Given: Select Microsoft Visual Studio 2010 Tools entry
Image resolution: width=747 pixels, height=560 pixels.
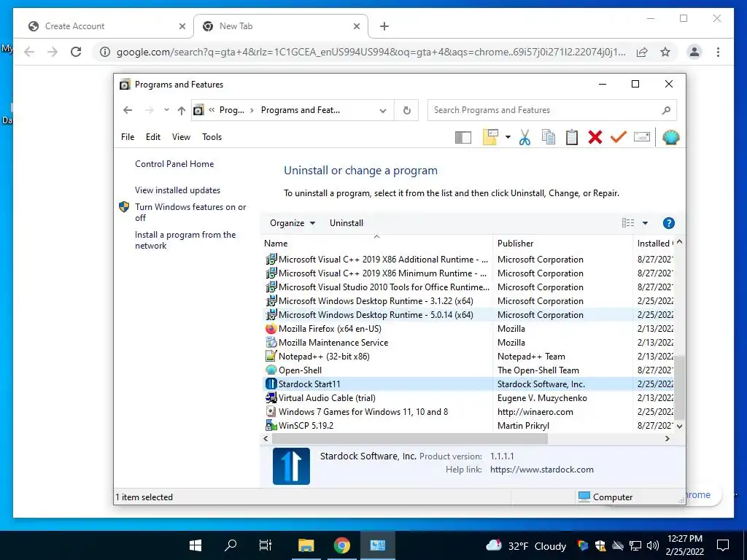Looking at the screenshot, I should pyautogui.click(x=469, y=287).
